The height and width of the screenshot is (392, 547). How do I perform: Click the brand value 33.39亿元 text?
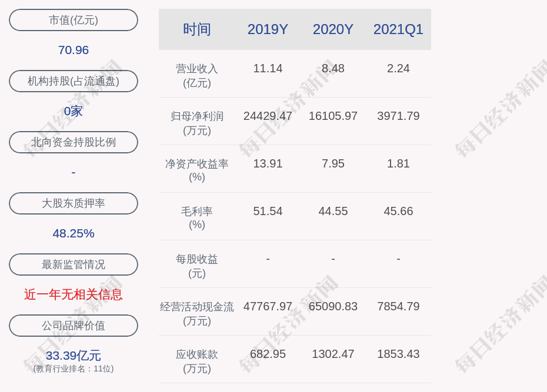[74, 356]
